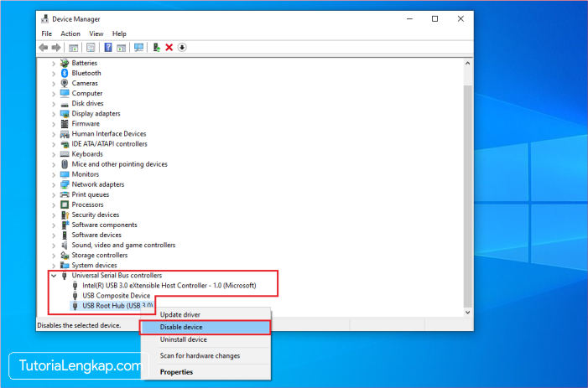Select the Display adapters icon
Viewport: 588px width, 388px height.
65,113
